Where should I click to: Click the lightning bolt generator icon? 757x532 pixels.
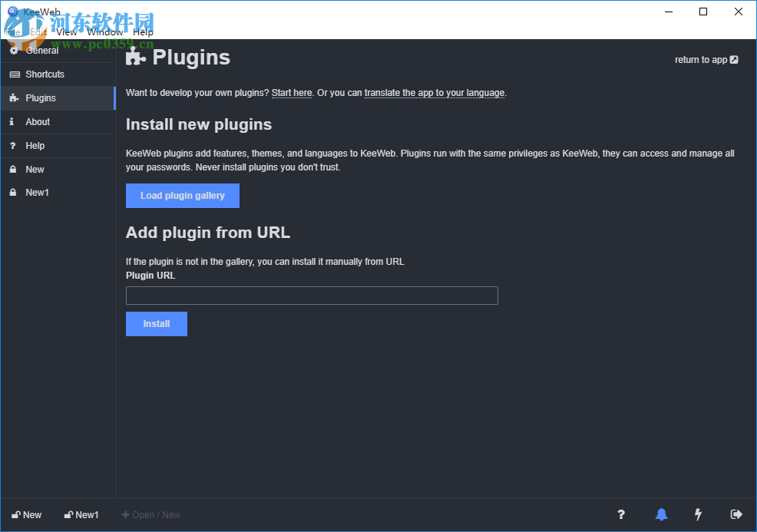coord(698,514)
